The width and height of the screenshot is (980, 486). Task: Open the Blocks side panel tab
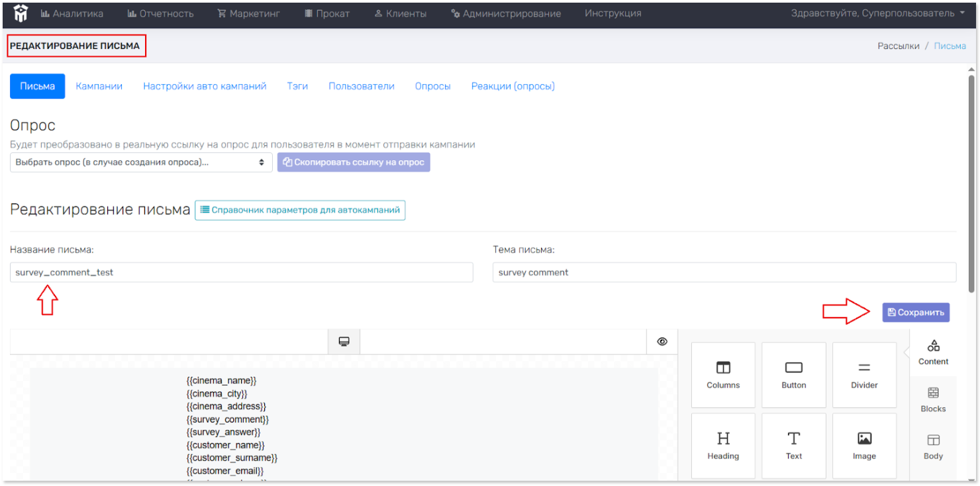933,400
